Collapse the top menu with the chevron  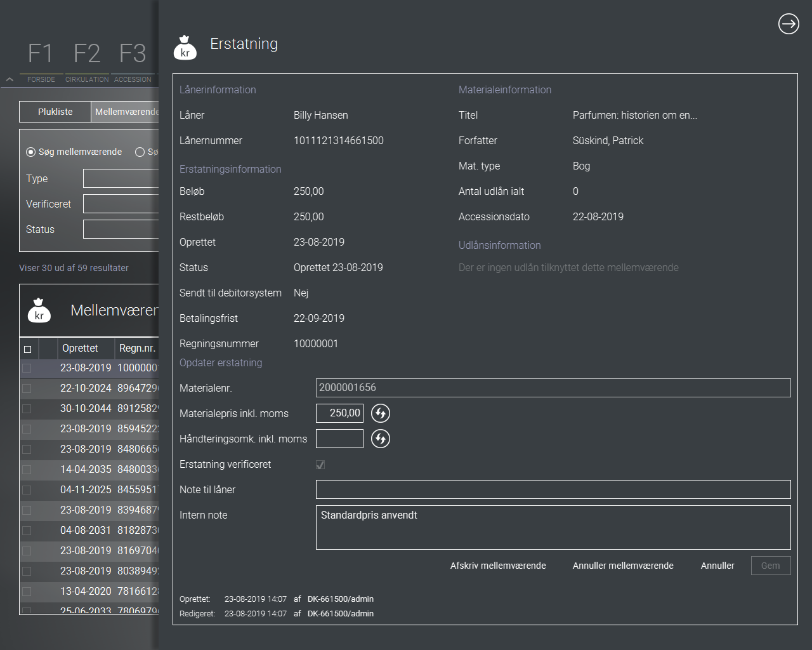coord(10,79)
